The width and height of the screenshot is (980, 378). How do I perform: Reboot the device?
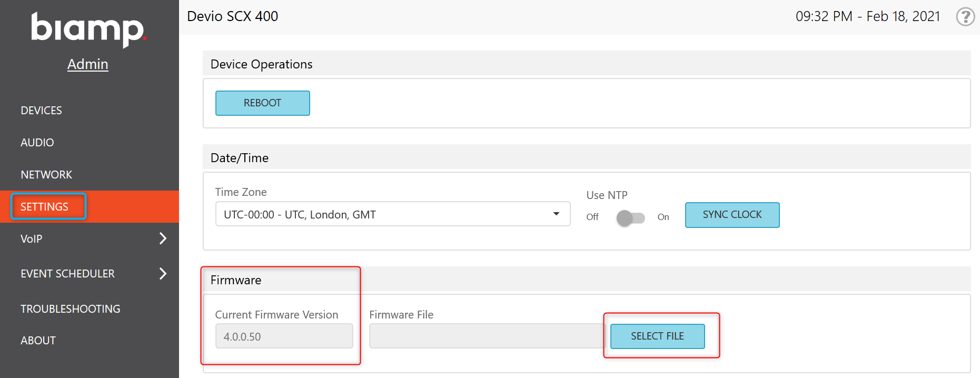pos(262,103)
